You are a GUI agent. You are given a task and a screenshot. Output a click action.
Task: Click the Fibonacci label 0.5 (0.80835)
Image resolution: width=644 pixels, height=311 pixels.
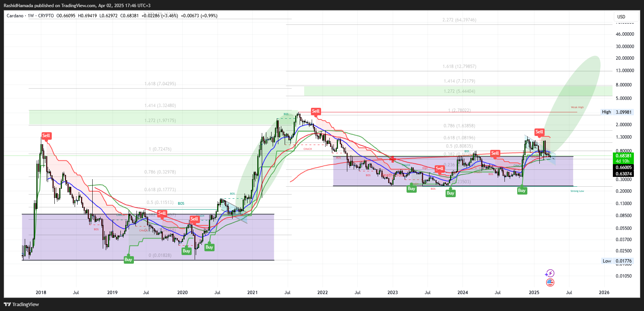pyautogui.click(x=459, y=146)
